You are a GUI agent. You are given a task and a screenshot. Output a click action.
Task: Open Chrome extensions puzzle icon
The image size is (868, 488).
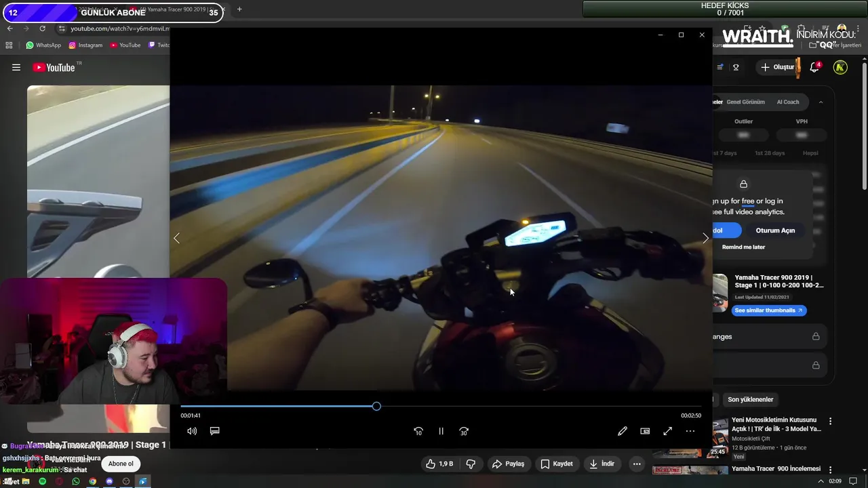pyautogui.click(x=801, y=28)
